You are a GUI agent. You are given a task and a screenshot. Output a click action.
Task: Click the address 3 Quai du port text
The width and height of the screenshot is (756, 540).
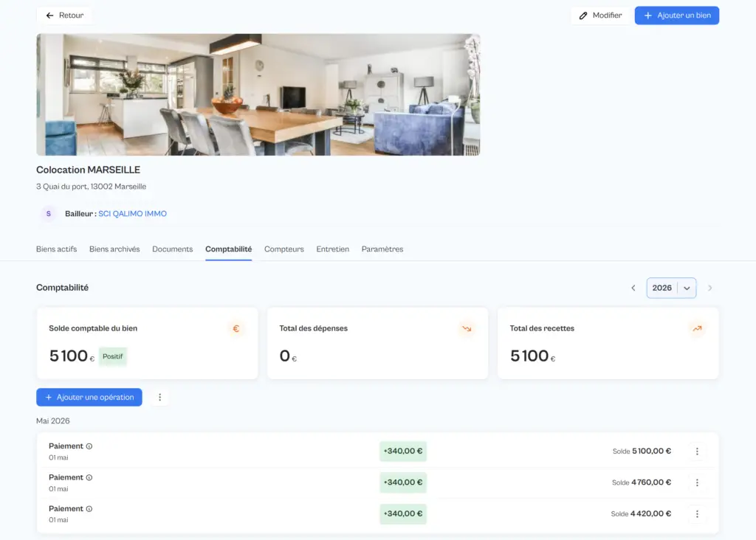pyautogui.click(x=91, y=187)
